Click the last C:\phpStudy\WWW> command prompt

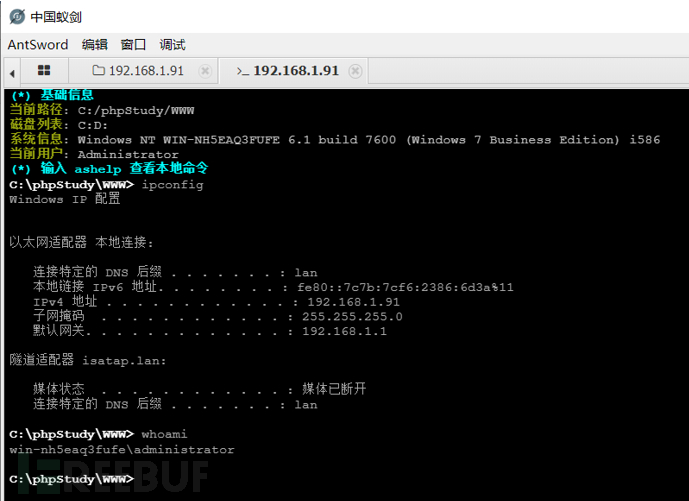71,479
